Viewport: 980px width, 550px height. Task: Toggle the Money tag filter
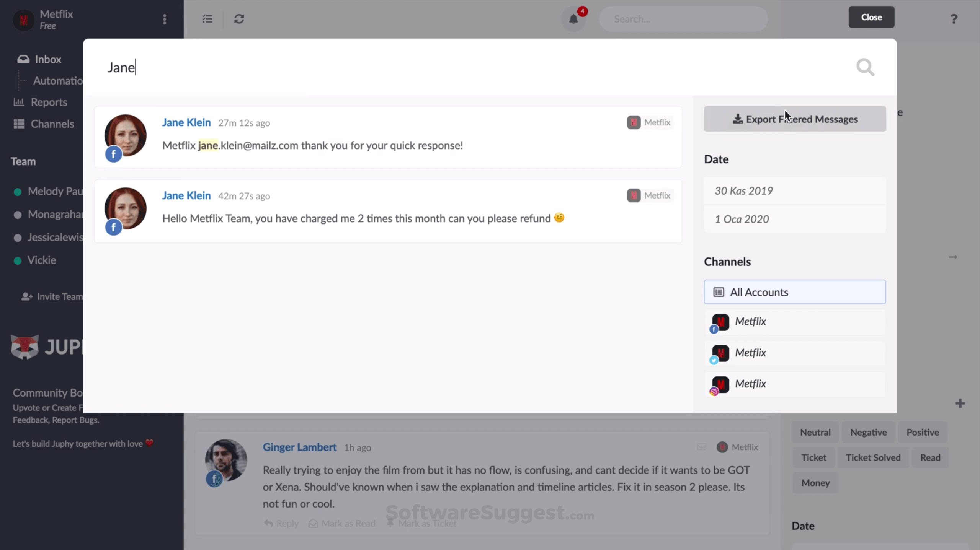coord(815,483)
